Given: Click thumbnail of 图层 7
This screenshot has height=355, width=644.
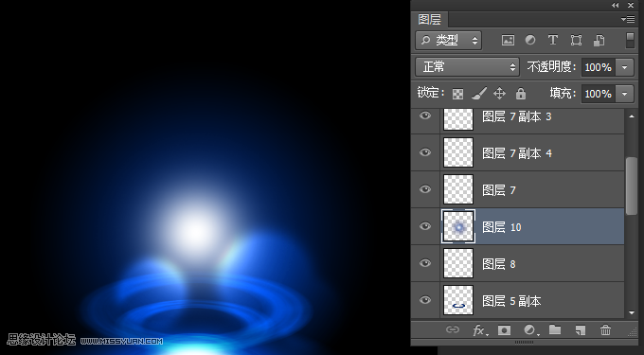Looking at the screenshot, I should pyautogui.click(x=458, y=189).
